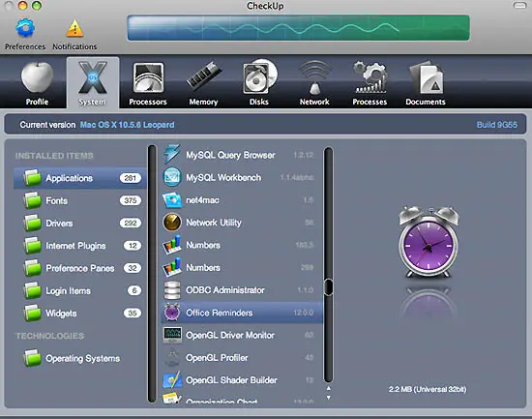Select the OpenGL Profiler name

pyautogui.click(x=217, y=358)
